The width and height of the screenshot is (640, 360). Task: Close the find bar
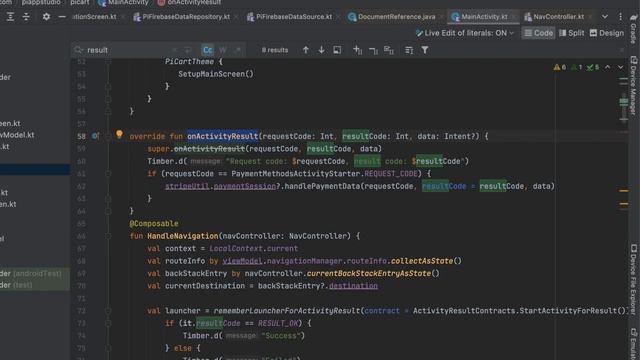[x=622, y=50]
